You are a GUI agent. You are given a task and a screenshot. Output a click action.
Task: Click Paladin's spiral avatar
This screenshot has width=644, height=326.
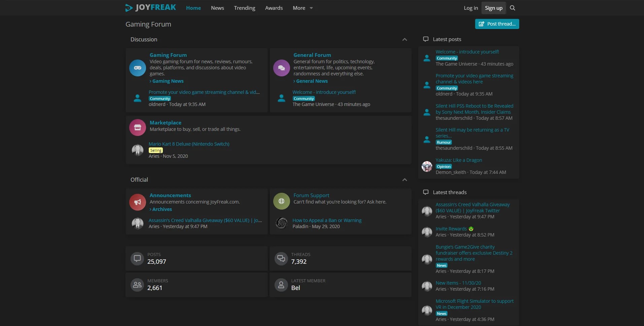(282, 223)
